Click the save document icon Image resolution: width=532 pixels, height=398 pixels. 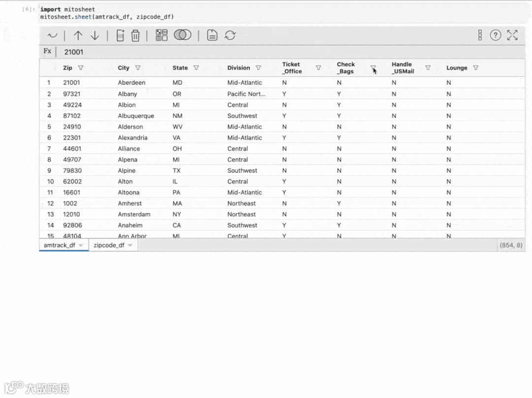[x=212, y=35]
